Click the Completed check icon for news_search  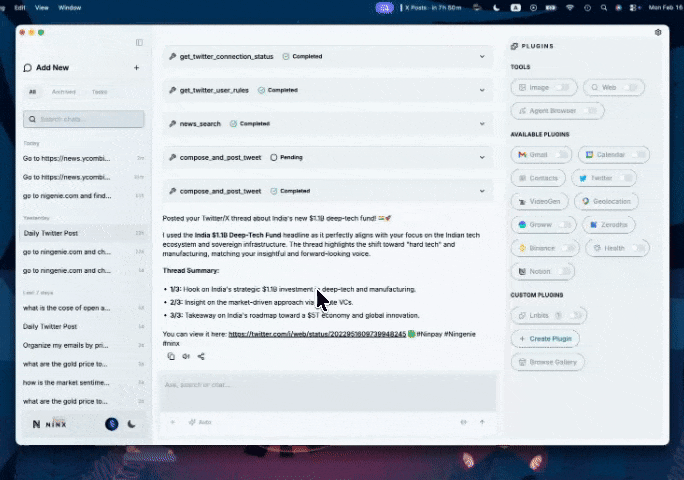click(x=233, y=123)
